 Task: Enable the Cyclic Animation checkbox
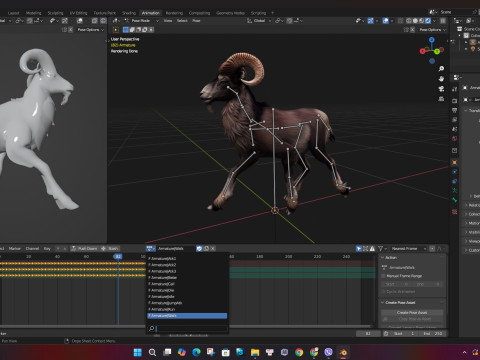click(x=384, y=292)
